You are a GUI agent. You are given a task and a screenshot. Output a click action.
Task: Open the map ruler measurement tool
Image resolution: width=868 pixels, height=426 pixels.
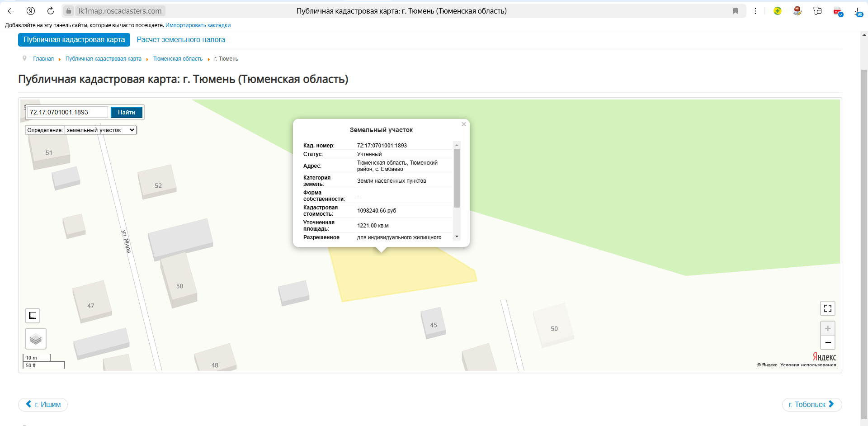(x=33, y=316)
